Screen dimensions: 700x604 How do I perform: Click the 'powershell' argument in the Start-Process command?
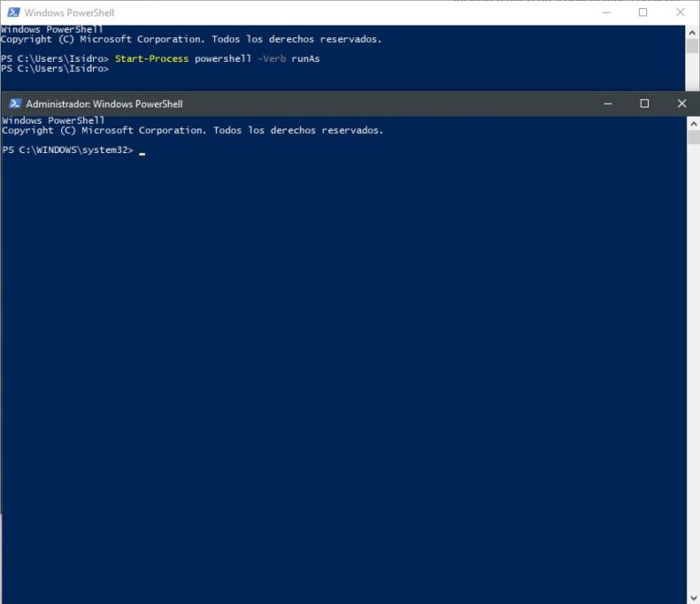[x=223, y=59]
